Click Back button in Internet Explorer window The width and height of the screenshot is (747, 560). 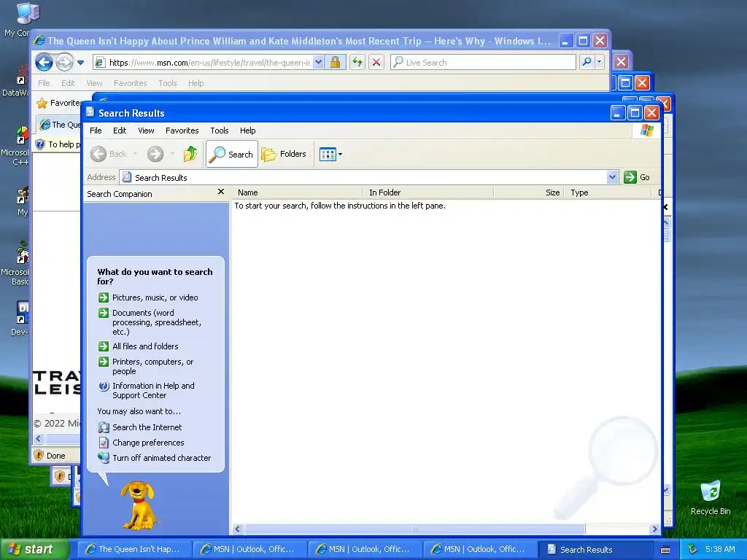tap(44, 62)
